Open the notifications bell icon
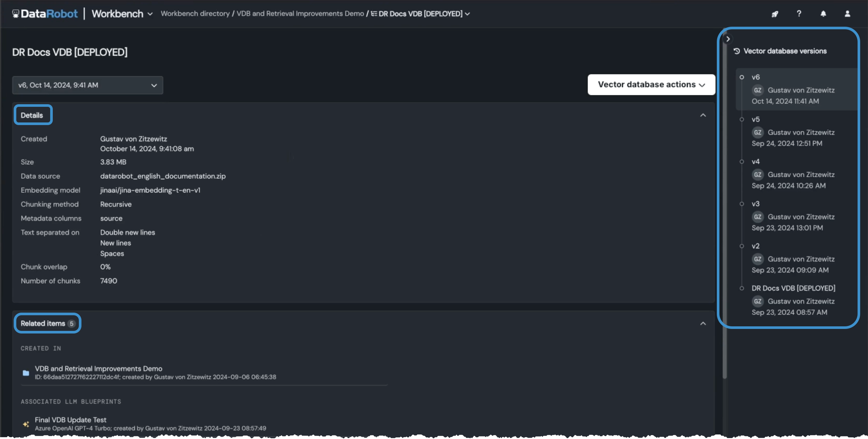 coord(823,14)
